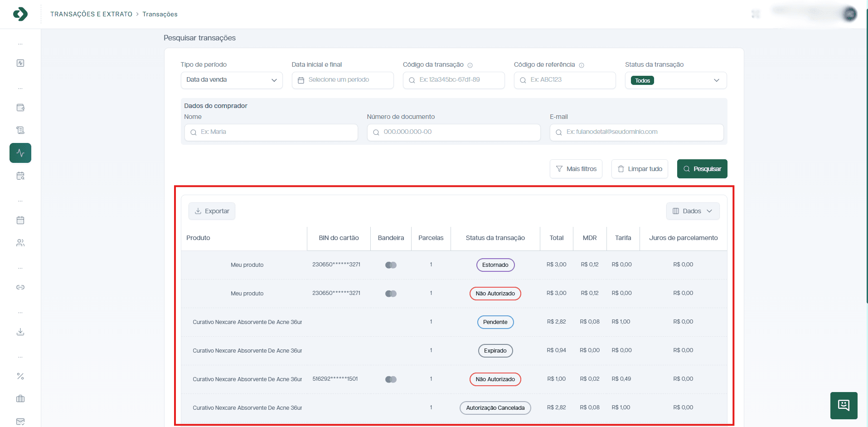Click the link chain icon in sidebar
The height and width of the screenshot is (427, 868).
(x=20, y=287)
